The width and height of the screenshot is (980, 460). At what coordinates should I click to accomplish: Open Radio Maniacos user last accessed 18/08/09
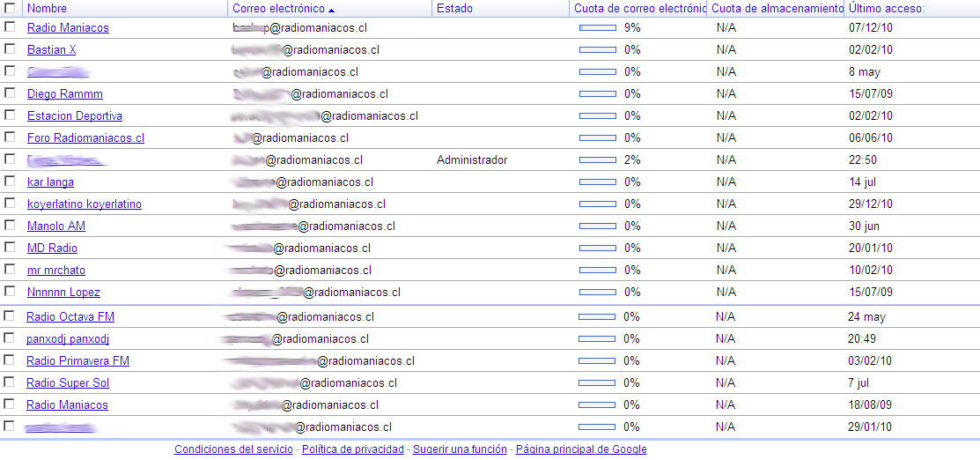click(x=67, y=405)
